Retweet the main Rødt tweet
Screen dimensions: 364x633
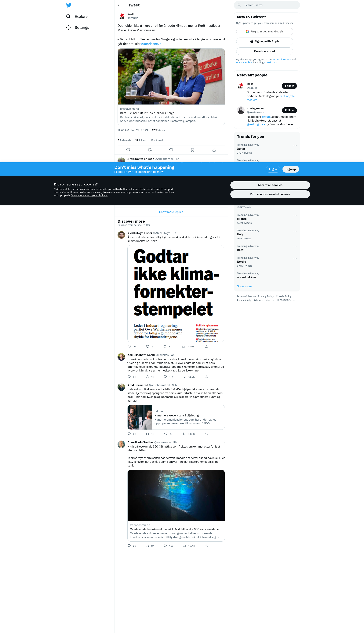click(x=150, y=150)
